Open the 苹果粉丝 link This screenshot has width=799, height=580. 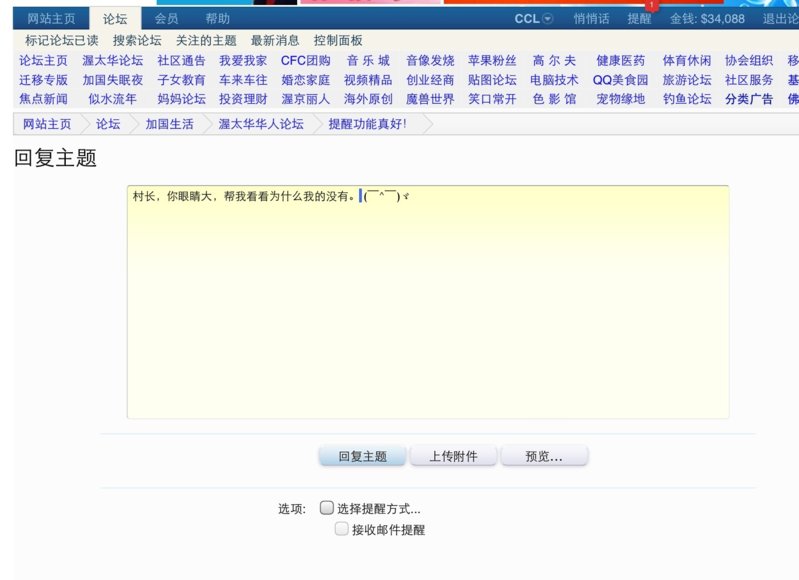(492, 61)
